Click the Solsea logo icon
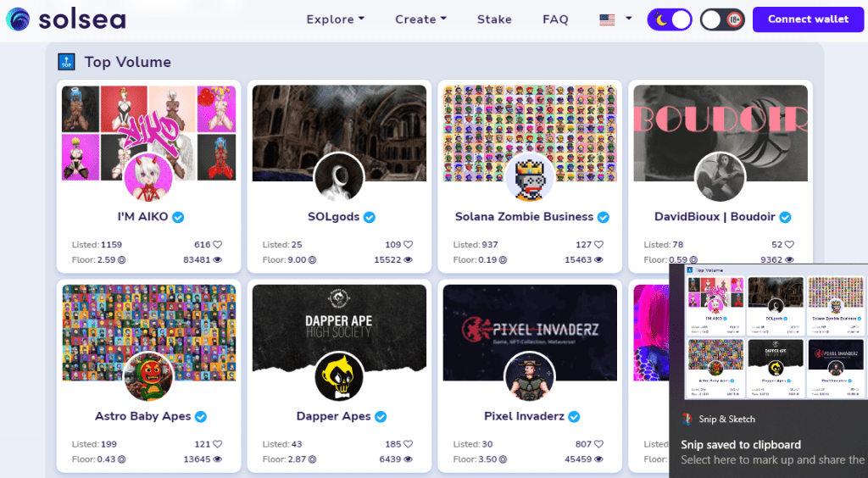 coord(18,19)
